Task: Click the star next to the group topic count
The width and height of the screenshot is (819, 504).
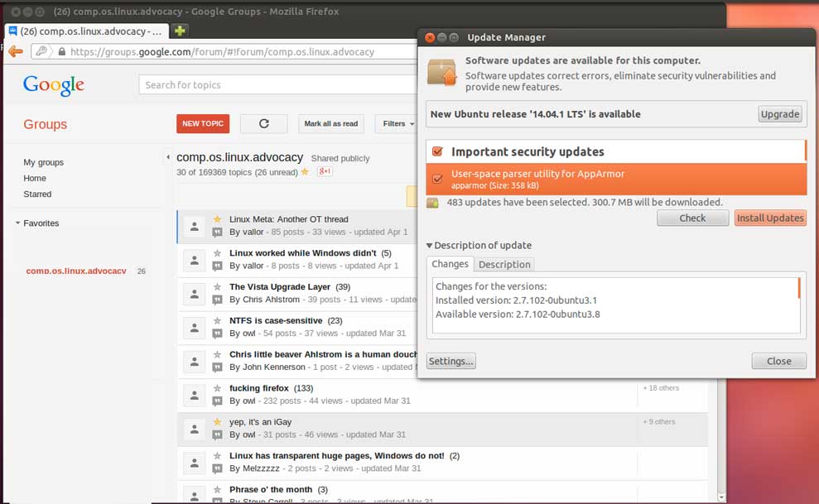Action: click(305, 172)
